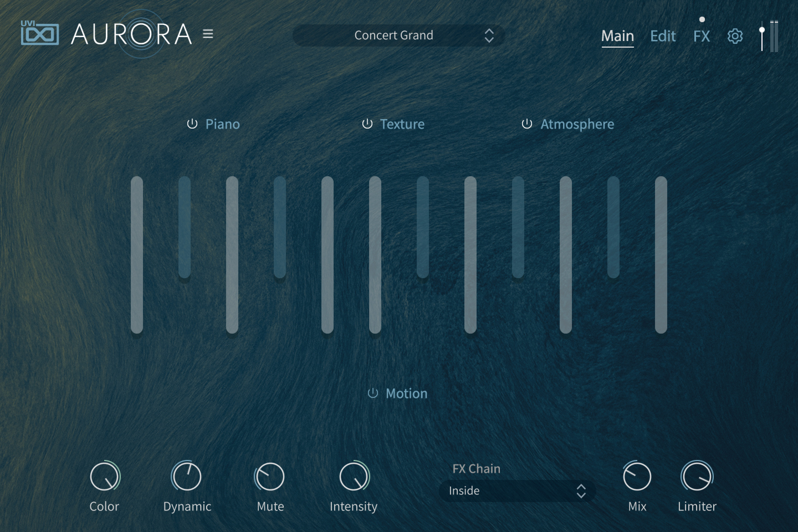Click the Atmosphere label
The width and height of the screenshot is (798, 532).
[x=577, y=124]
